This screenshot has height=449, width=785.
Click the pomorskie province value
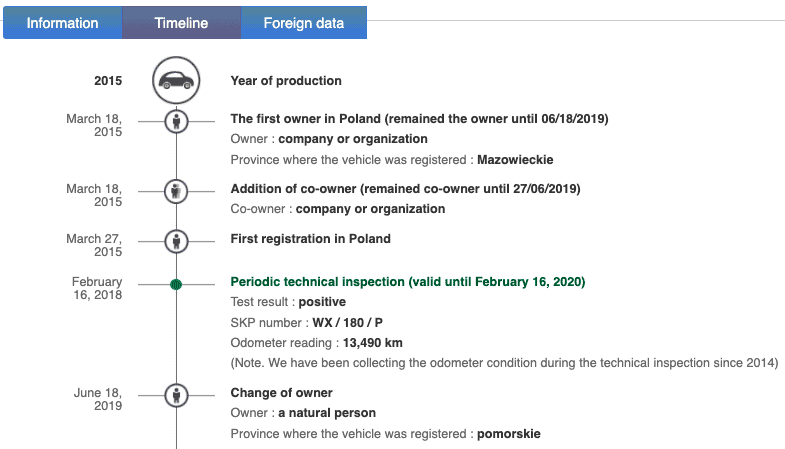click(509, 434)
